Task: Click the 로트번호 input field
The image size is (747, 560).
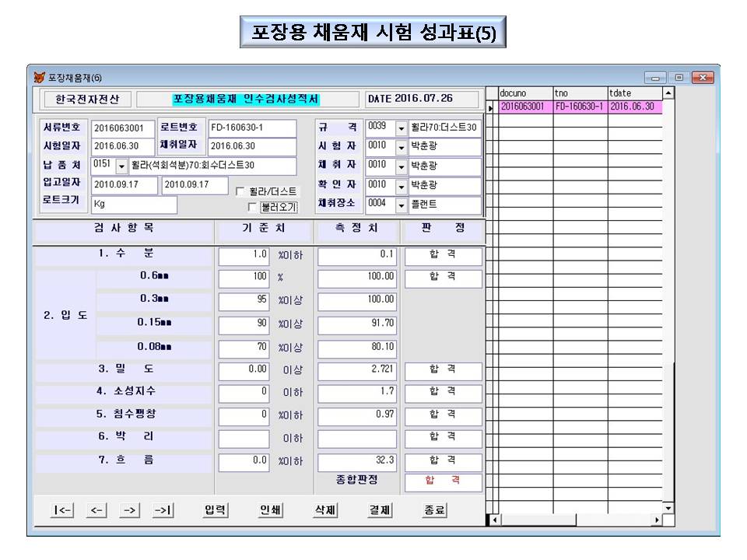Action: [252, 128]
